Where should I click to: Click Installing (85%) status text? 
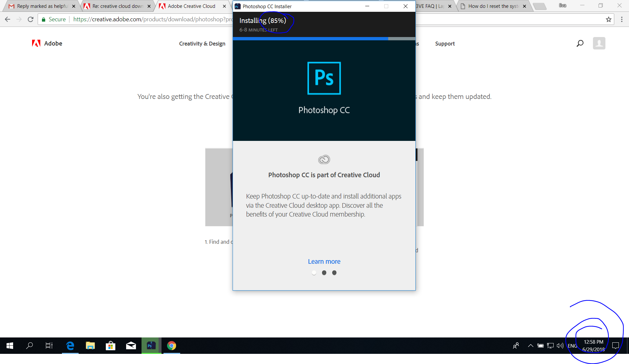(262, 20)
